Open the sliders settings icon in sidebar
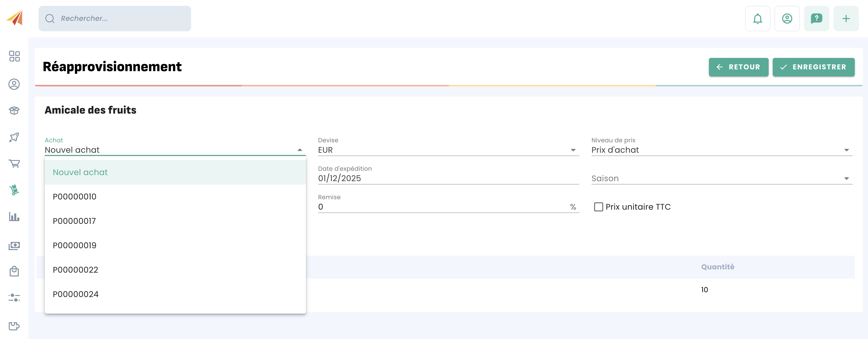This screenshot has height=339, width=868. click(x=14, y=298)
